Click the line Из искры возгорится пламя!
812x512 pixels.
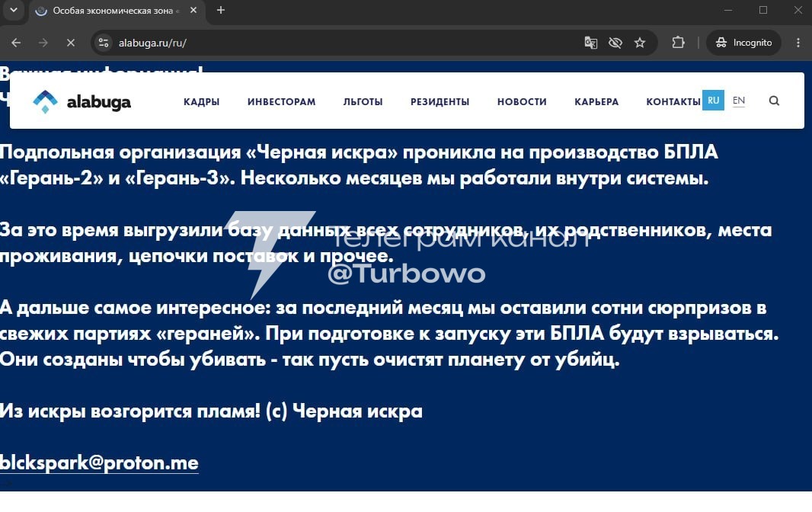[x=130, y=411]
